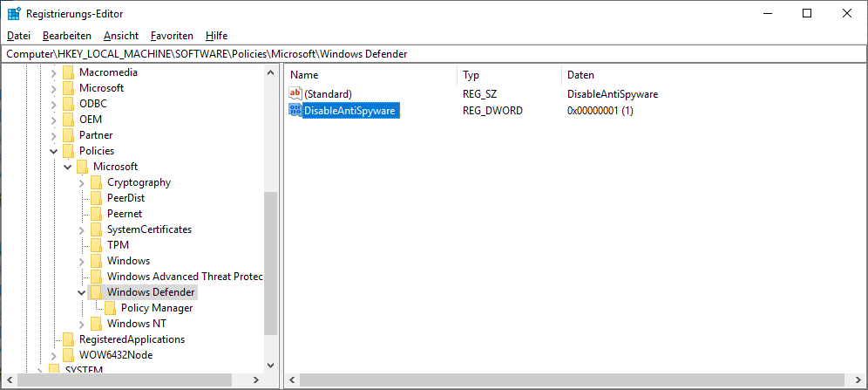Click values pane scroll right arrow

(859, 380)
